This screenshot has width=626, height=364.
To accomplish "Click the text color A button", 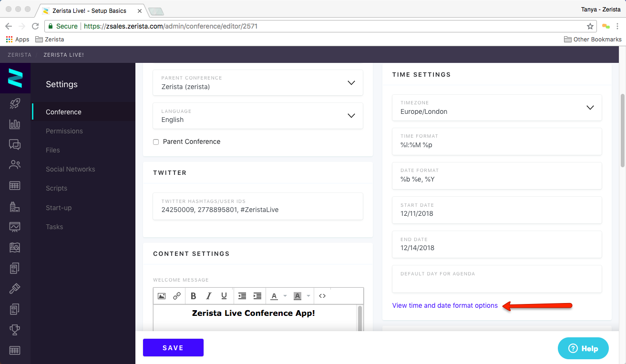I will point(274,296).
